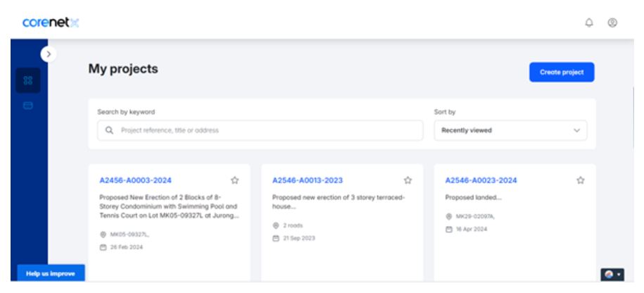Open project link A2546-A0023-2024

point(481,180)
